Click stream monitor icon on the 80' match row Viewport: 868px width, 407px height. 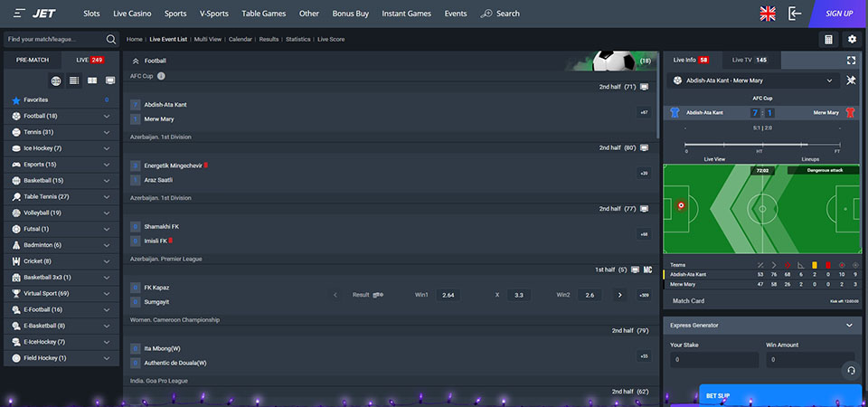coord(644,147)
